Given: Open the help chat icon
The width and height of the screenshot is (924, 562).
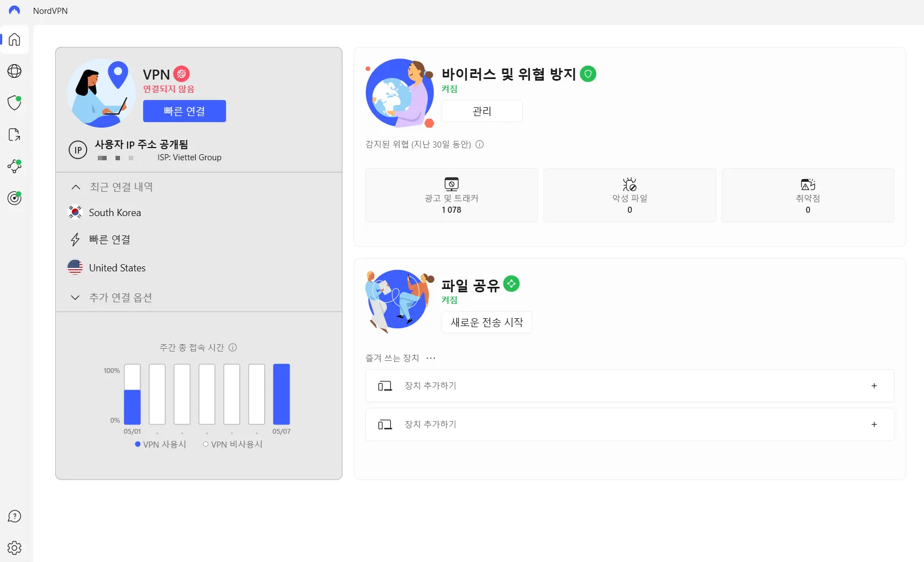Looking at the screenshot, I should pos(14,516).
